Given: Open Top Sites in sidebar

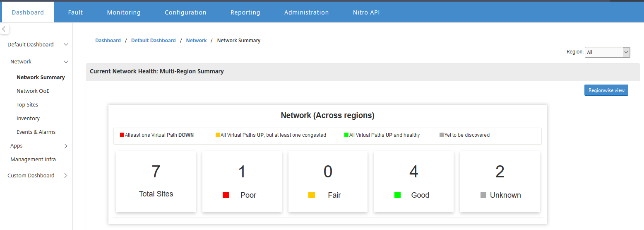Looking at the screenshot, I should [27, 105].
